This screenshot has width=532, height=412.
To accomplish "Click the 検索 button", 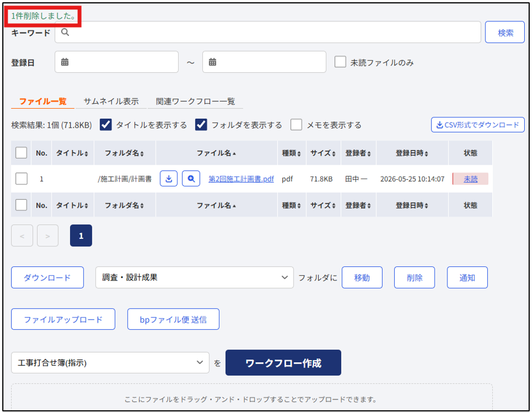I will [x=505, y=32].
